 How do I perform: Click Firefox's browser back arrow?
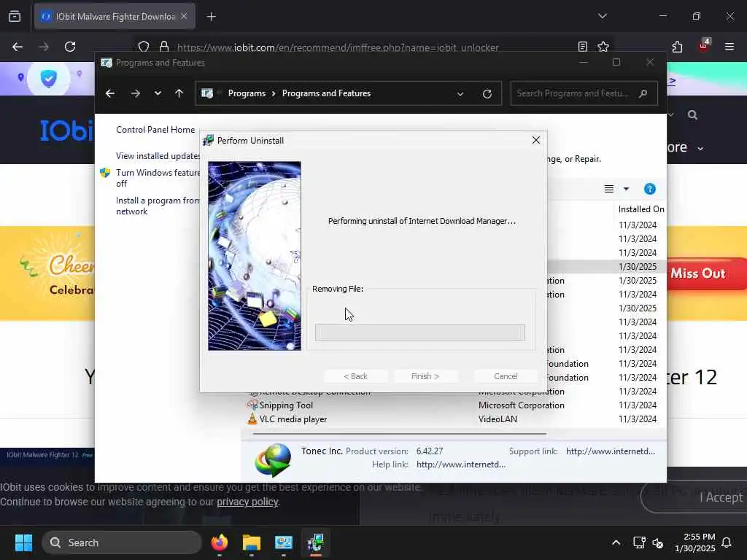[x=18, y=47]
